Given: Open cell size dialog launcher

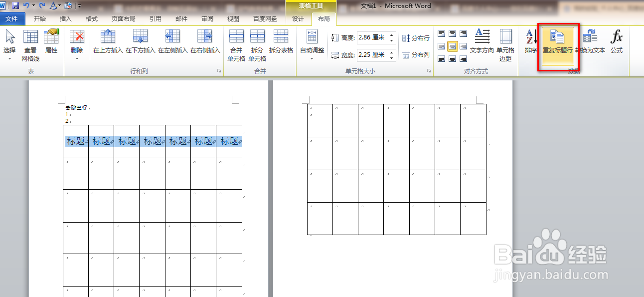Looking at the screenshot, I should click(x=429, y=71).
